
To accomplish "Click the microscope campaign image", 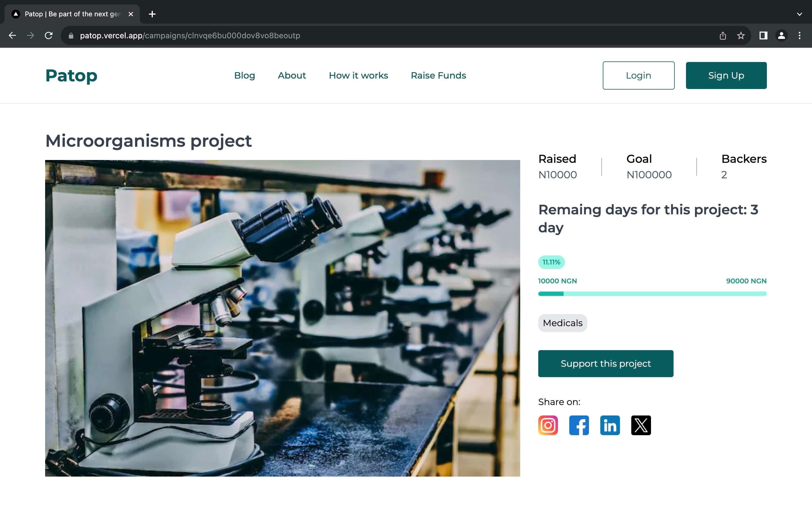I will tap(282, 318).
